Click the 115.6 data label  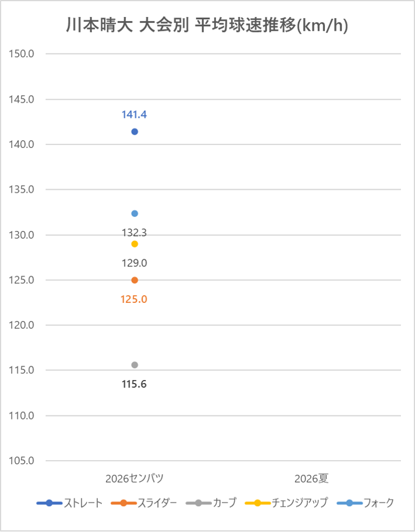click(x=134, y=384)
